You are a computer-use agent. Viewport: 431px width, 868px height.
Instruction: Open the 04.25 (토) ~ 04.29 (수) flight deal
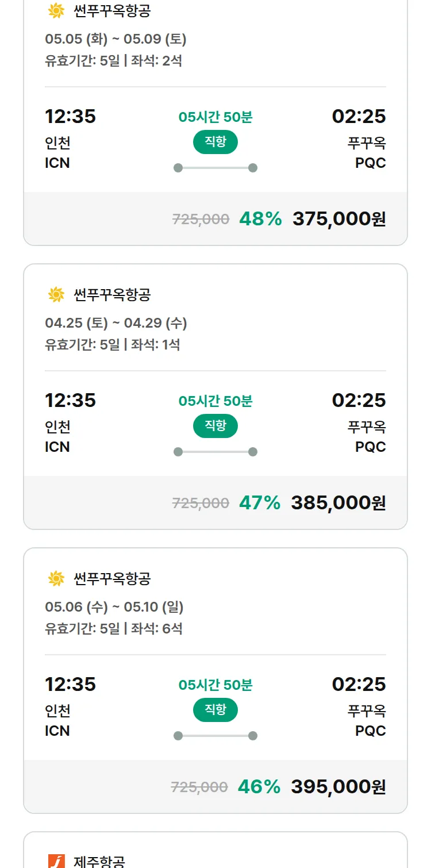[x=116, y=323]
